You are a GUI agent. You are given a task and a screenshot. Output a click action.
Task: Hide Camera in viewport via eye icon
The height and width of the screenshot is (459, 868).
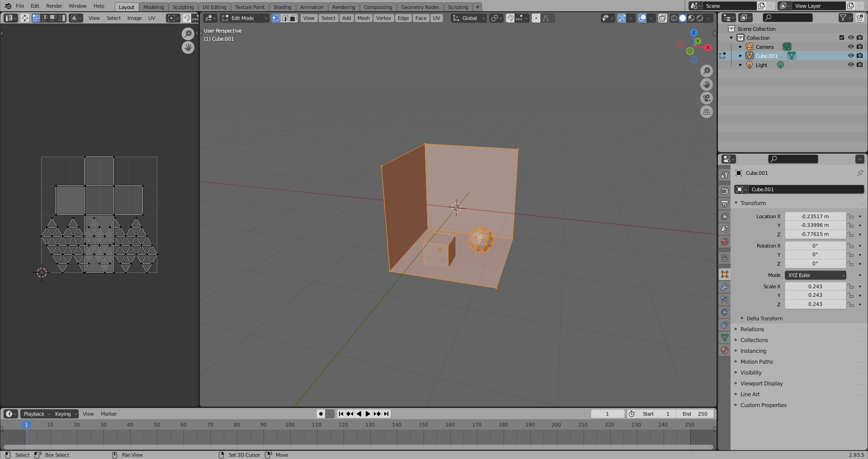click(851, 47)
